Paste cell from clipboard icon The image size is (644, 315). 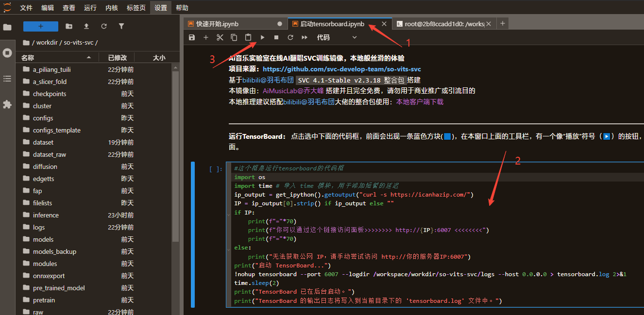pyautogui.click(x=248, y=37)
